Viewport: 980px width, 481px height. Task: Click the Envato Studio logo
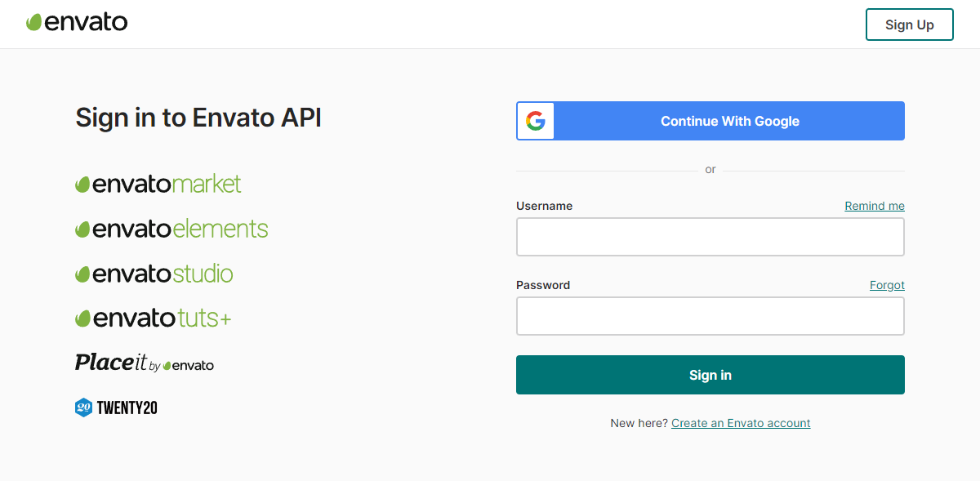click(154, 274)
